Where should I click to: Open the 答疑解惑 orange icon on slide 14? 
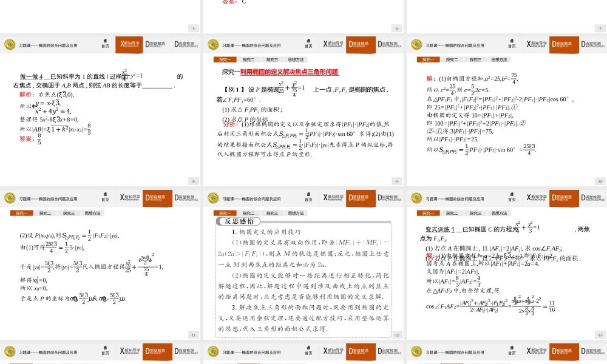pos(157,351)
